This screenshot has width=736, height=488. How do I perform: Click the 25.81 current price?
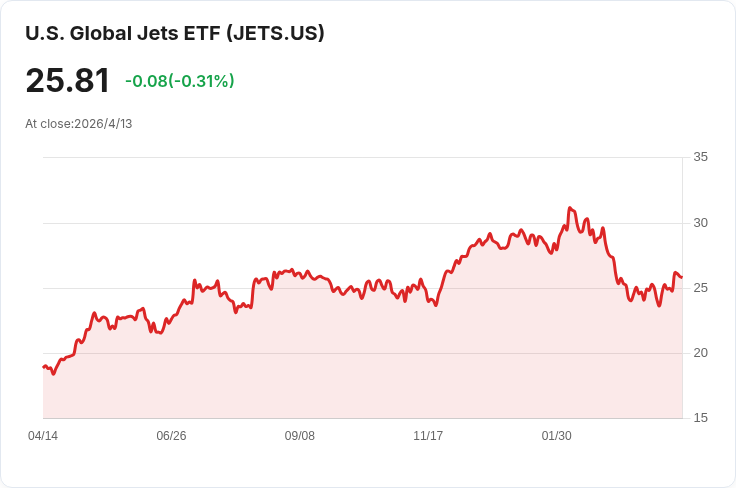tap(68, 81)
